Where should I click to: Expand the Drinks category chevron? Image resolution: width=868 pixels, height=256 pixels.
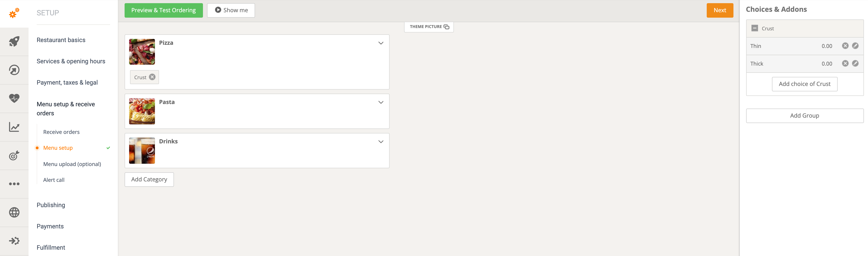coord(380,142)
